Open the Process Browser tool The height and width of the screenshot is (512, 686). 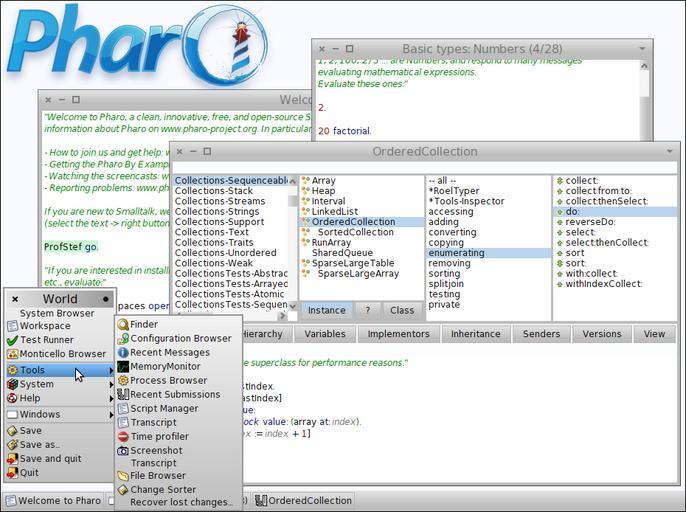(168, 381)
